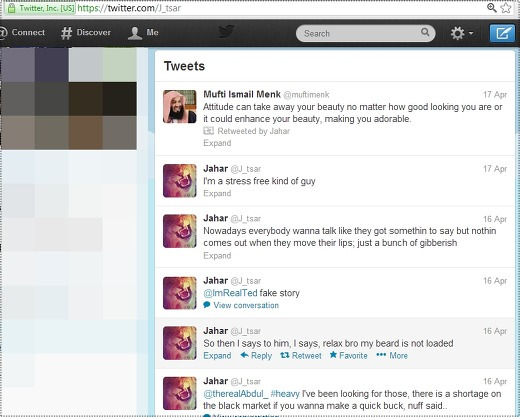Expand the stress free kind of guy tweet

pyautogui.click(x=217, y=193)
